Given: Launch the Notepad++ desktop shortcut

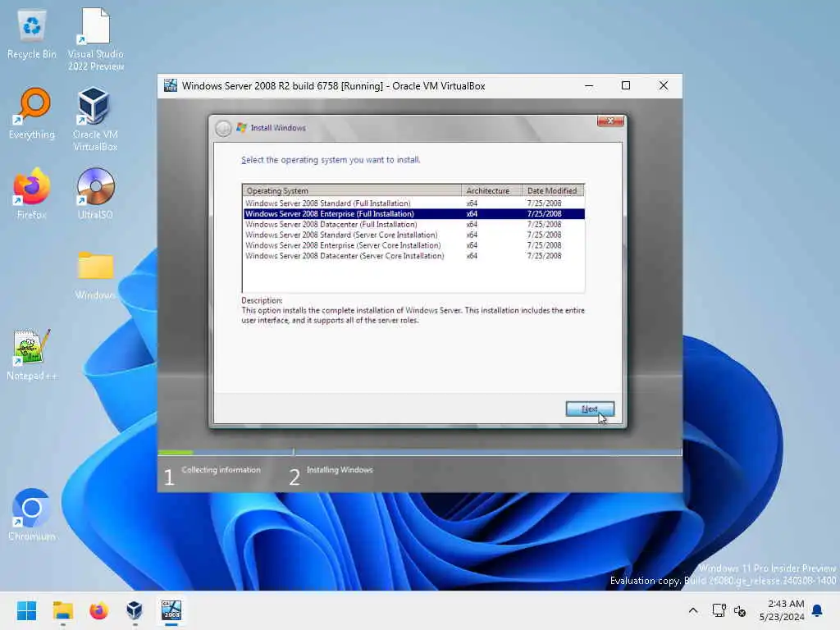Looking at the screenshot, I should [x=32, y=354].
